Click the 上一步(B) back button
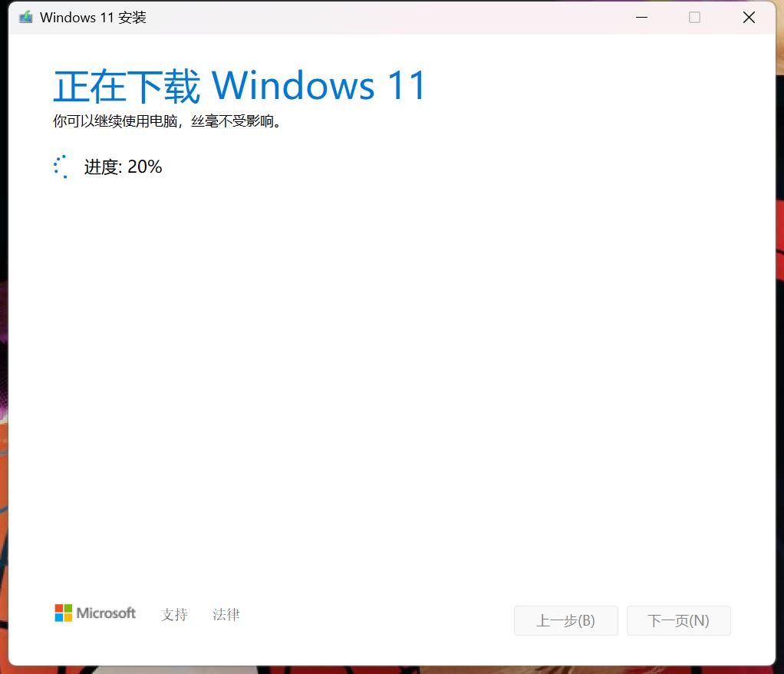 click(565, 620)
